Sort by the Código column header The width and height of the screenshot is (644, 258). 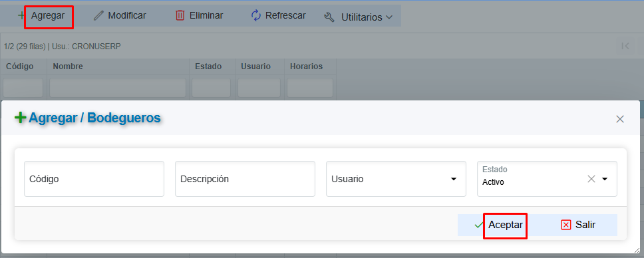pos(20,66)
